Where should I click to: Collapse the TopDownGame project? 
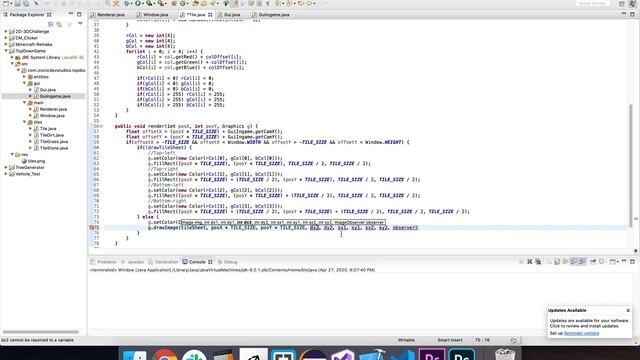point(6,51)
